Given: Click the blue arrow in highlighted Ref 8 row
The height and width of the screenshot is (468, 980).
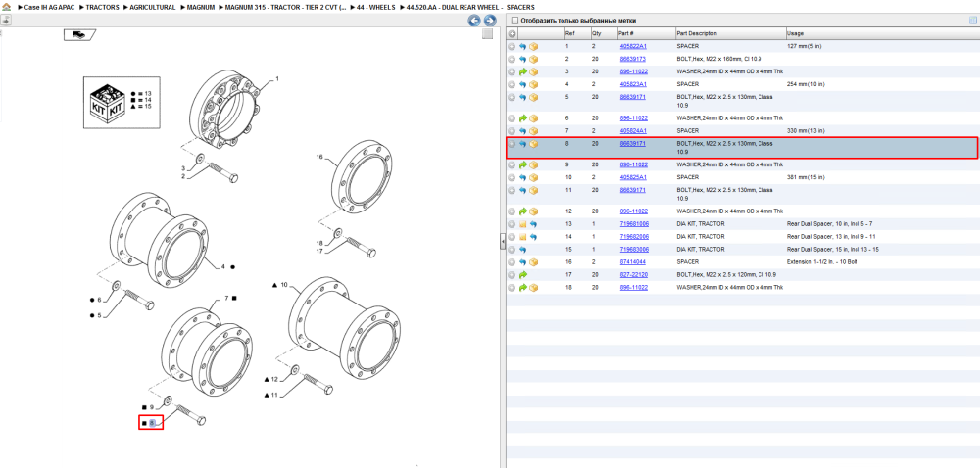Looking at the screenshot, I should (523, 144).
